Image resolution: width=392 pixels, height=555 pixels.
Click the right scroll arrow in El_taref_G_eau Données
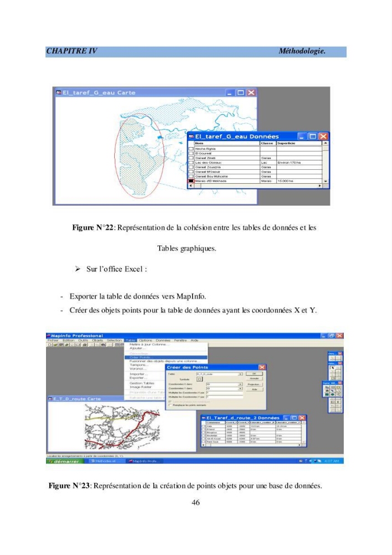pyautogui.click(x=320, y=185)
